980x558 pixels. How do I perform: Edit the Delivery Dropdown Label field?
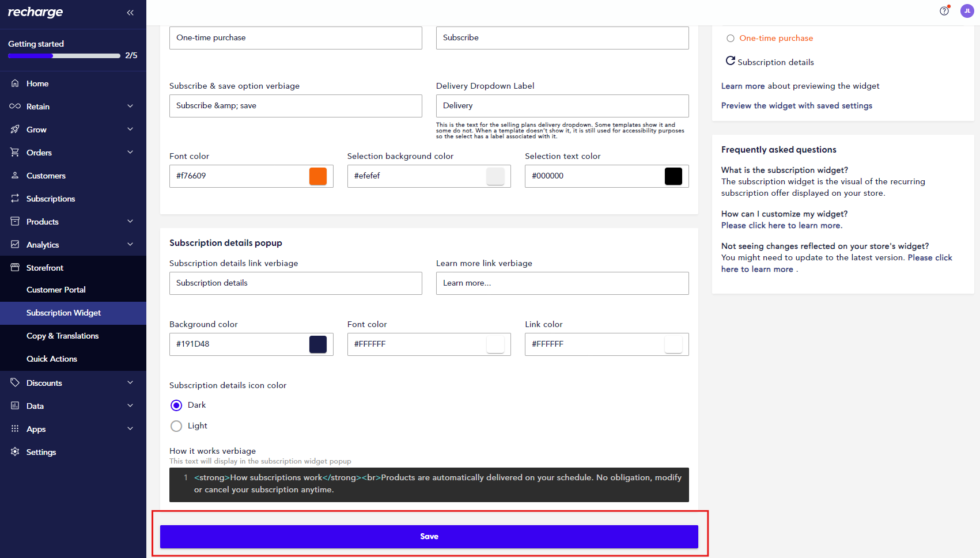coord(562,105)
